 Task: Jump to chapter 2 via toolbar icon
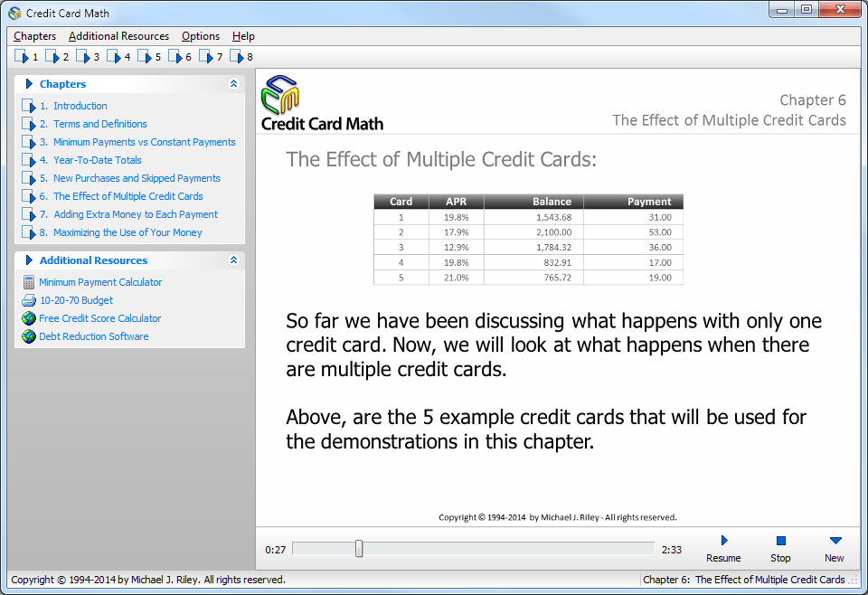pyautogui.click(x=56, y=56)
